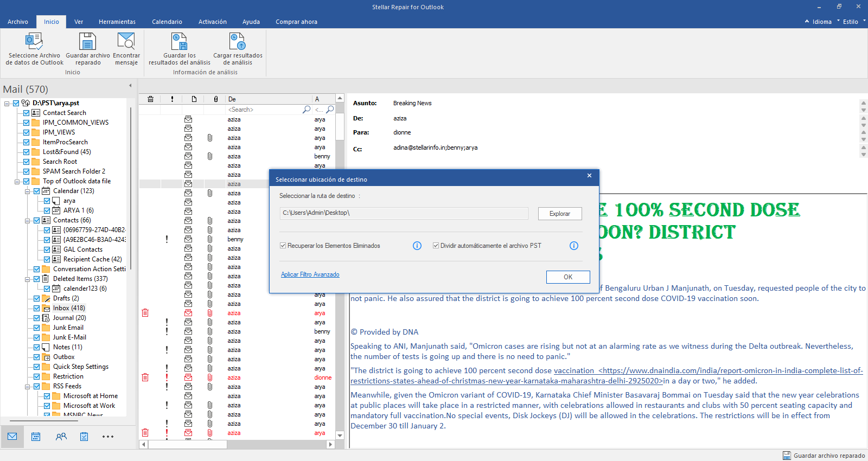The width and height of the screenshot is (868, 461).
Task: Collapse Calendar (123) tree node
Action: 28,191
